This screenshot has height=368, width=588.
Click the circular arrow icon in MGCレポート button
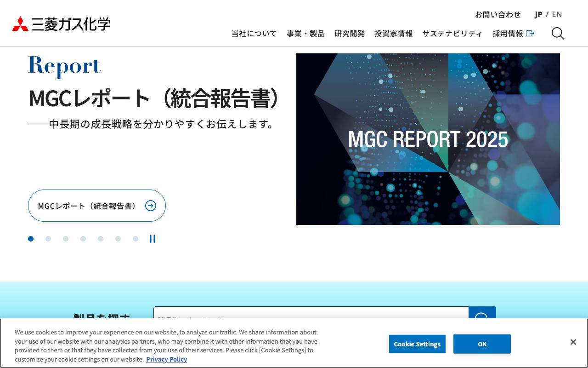tap(151, 206)
